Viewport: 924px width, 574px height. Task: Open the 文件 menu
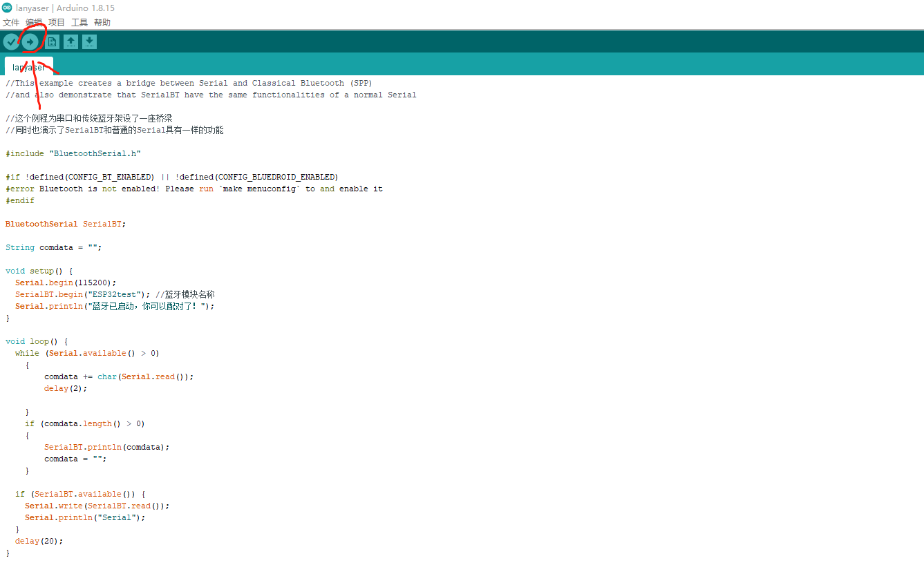[x=11, y=23]
